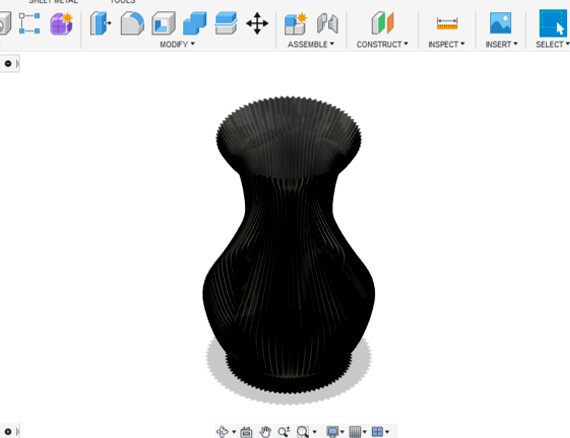570x438 pixels.
Task: Activate the Pan hand tool
Action: [265, 432]
